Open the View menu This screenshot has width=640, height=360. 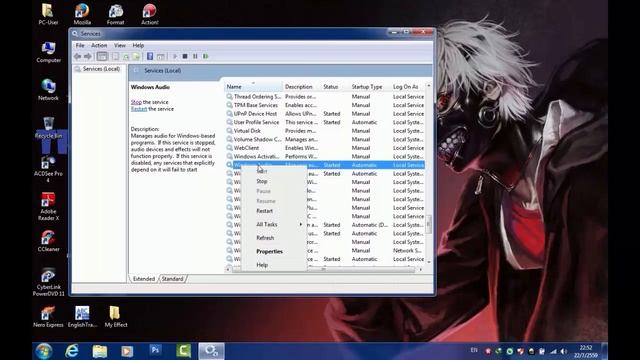click(120, 45)
